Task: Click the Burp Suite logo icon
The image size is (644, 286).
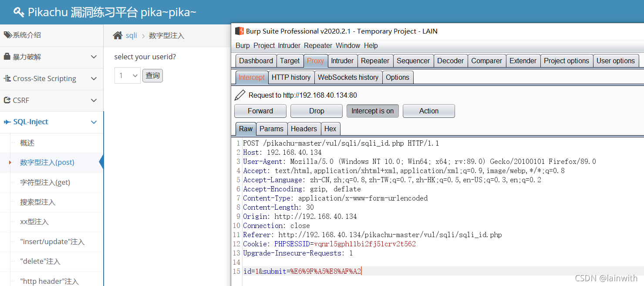Action: point(239,31)
